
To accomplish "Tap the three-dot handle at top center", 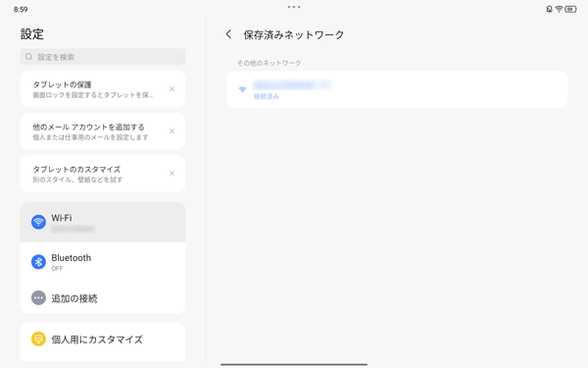I will (294, 7).
